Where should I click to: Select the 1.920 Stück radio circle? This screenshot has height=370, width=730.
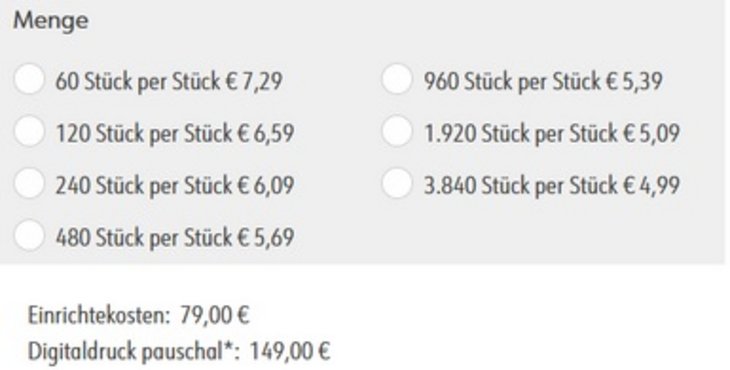click(x=396, y=131)
